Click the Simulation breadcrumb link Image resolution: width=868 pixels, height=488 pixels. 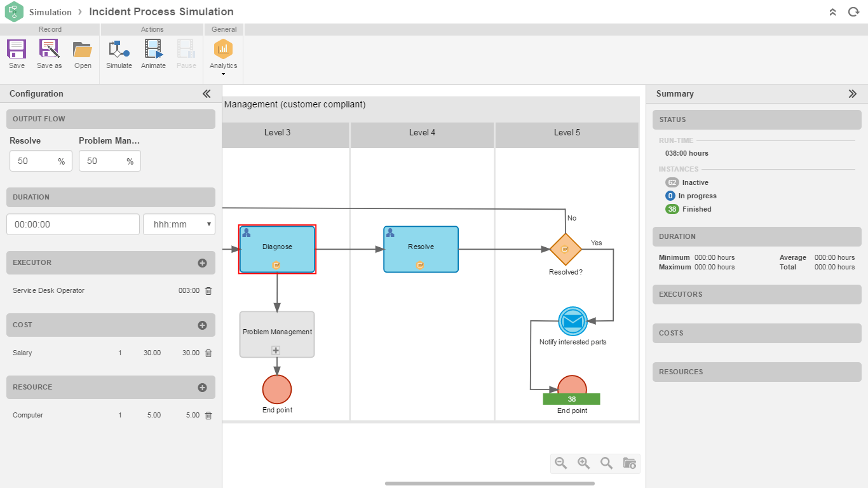tap(50, 12)
